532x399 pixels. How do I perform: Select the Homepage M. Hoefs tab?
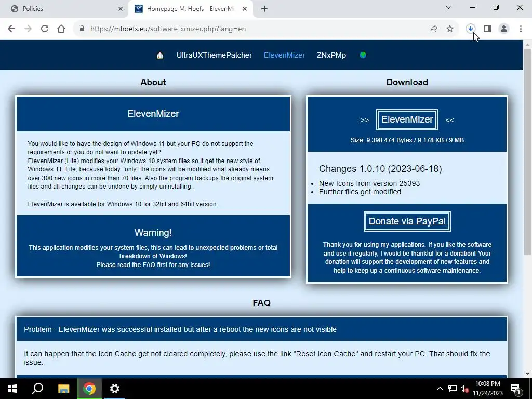pyautogui.click(x=191, y=9)
